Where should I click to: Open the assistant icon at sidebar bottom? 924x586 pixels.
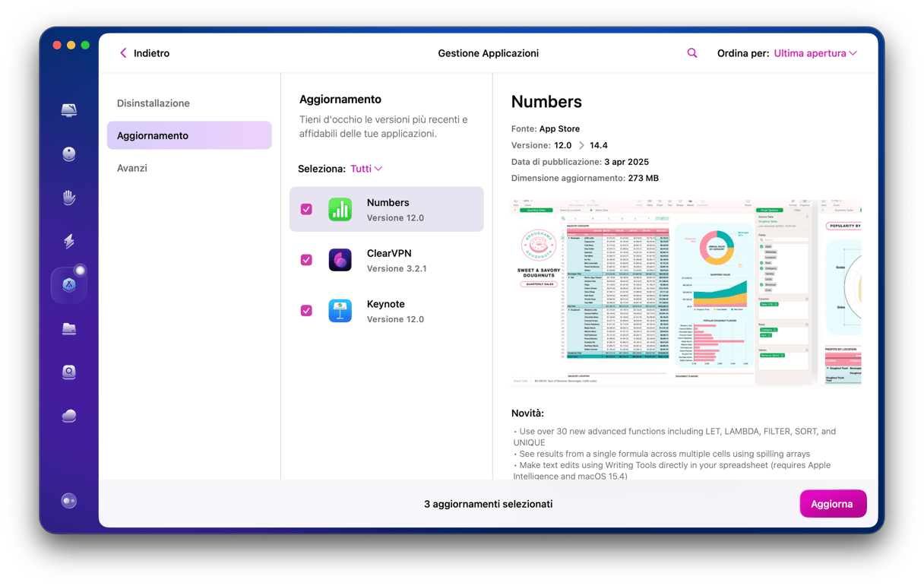coord(69,501)
